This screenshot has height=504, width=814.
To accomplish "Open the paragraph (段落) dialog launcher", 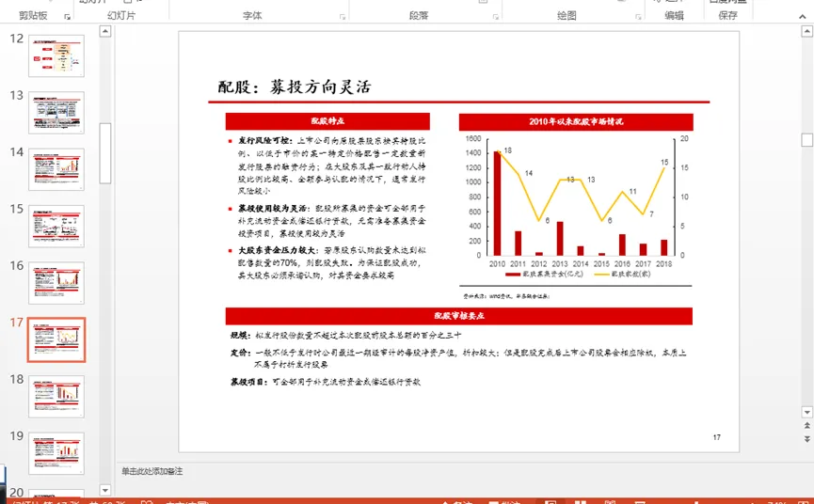I will (495, 17).
